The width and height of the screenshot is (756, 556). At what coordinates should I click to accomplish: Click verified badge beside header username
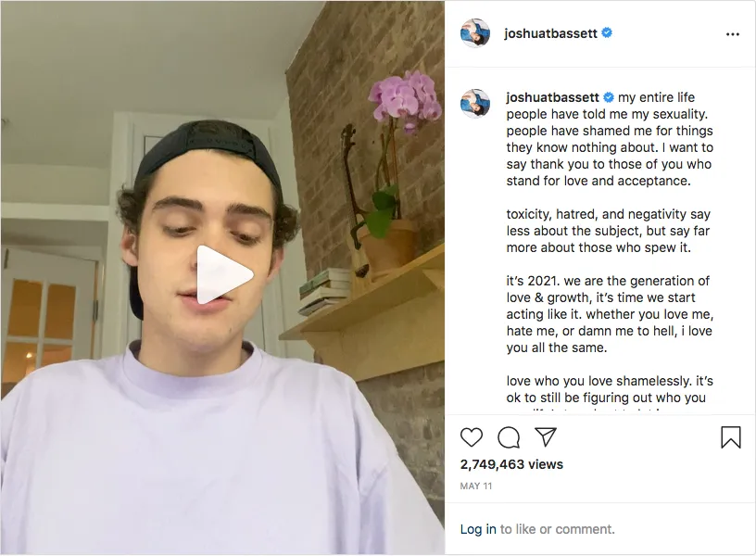click(x=607, y=32)
